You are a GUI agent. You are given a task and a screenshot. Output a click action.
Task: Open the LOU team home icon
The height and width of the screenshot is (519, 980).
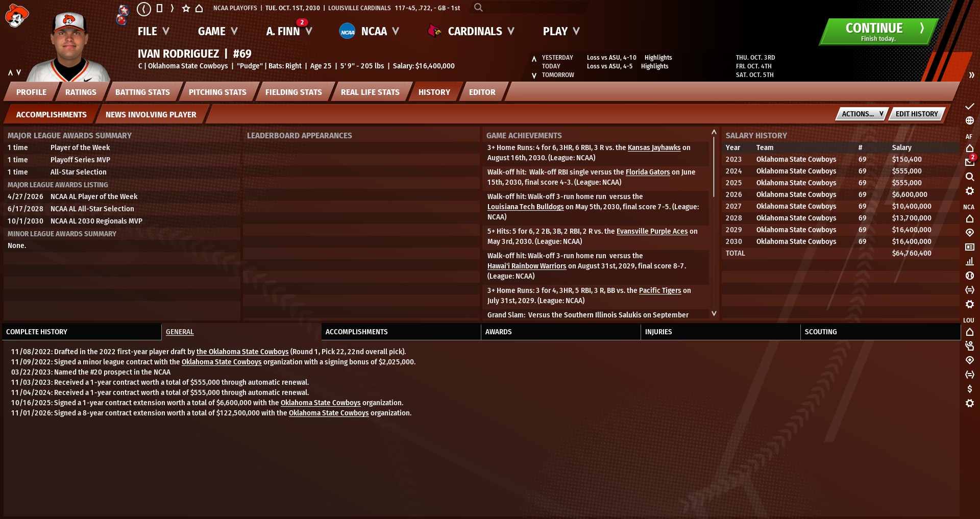point(970,332)
